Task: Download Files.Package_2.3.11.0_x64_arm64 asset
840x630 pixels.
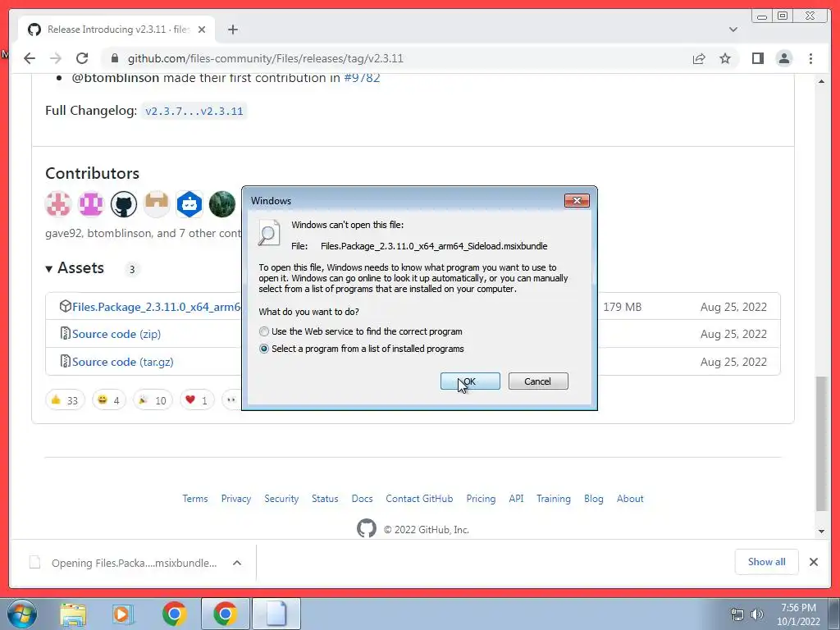Action: click(157, 307)
